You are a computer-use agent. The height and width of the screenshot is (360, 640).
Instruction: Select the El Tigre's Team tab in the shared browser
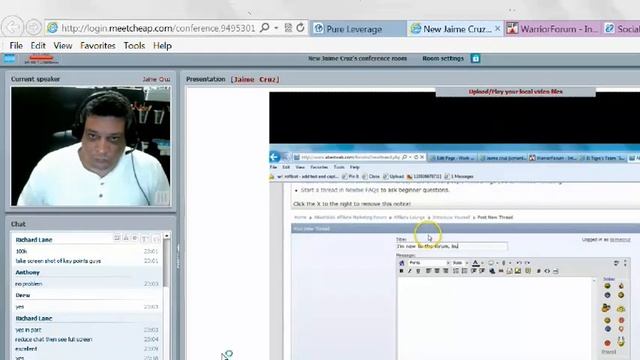602,158
